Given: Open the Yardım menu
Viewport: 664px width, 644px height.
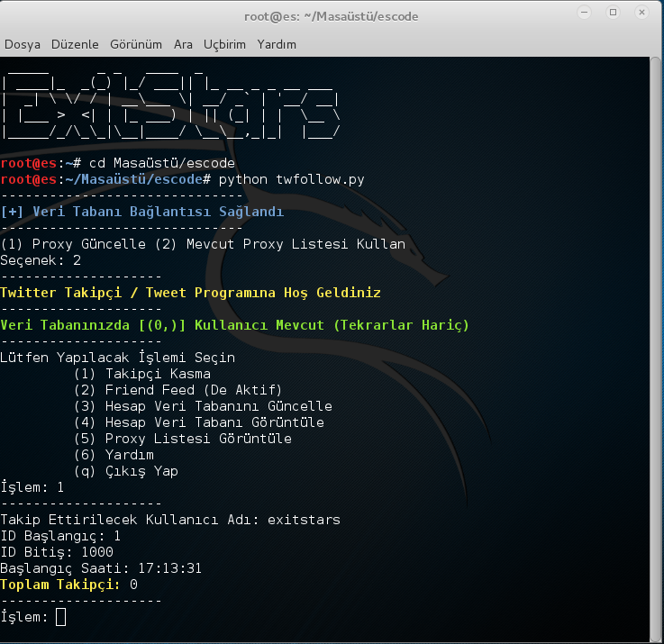Looking at the screenshot, I should [x=277, y=44].
